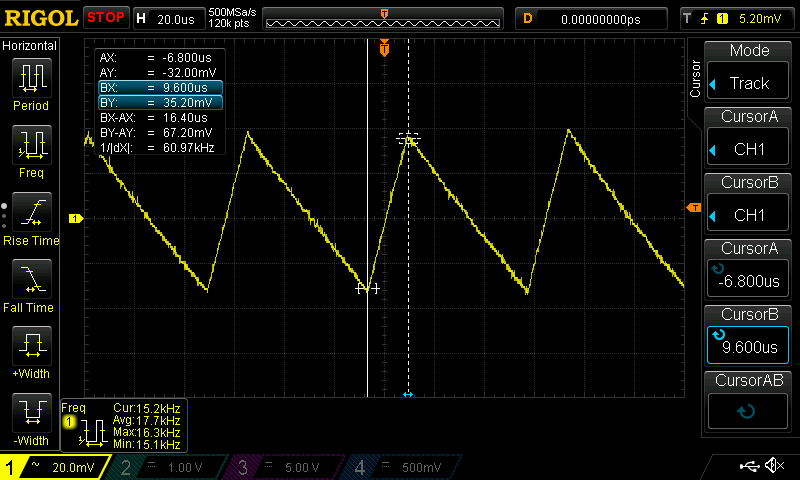800x480 pixels.
Task: Select the -Width measurement icon
Action: point(32,412)
